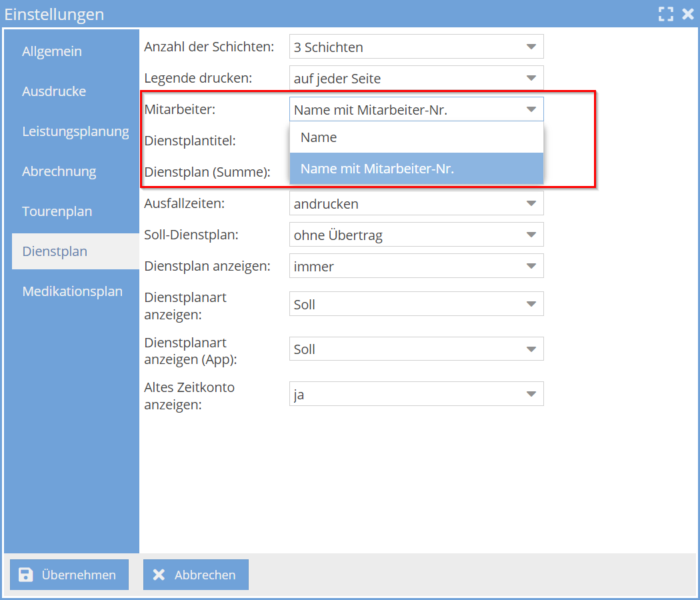Expand the Soll-Dienstplan dropdown
Viewport: 700px width, 600px height.
pyautogui.click(x=531, y=235)
